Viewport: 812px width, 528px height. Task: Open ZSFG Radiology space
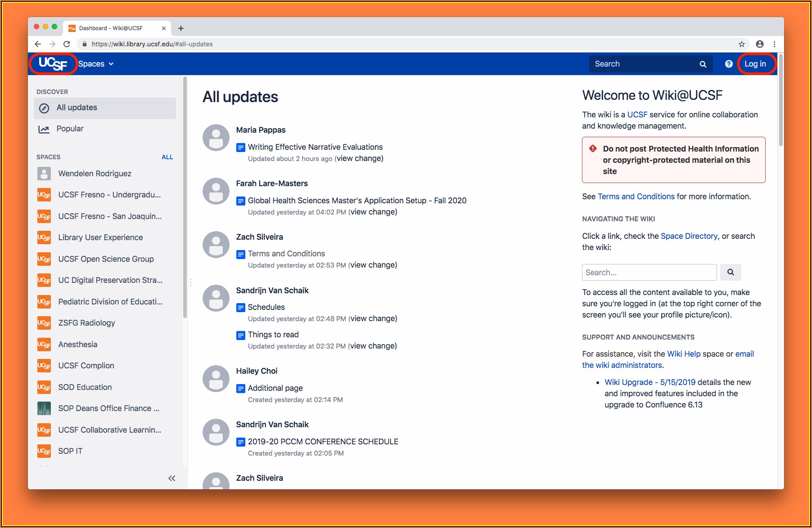[x=86, y=323]
